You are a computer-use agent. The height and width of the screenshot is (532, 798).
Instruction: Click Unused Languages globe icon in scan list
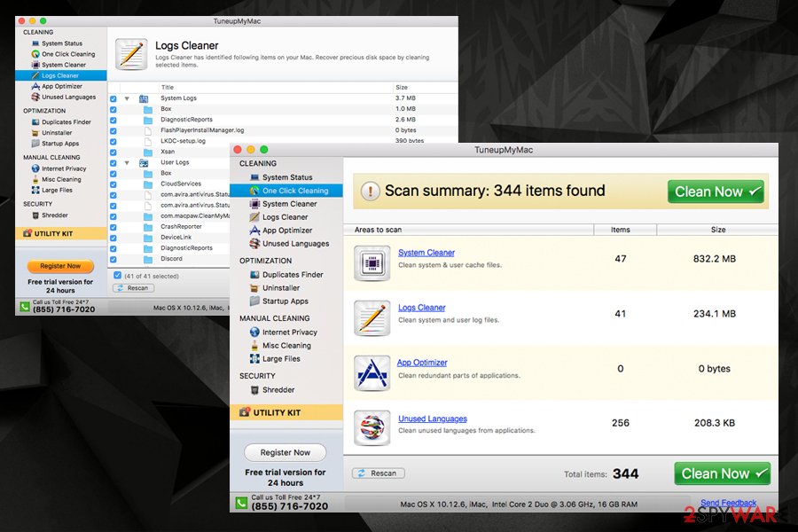pyautogui.click(x=372, y=427)
